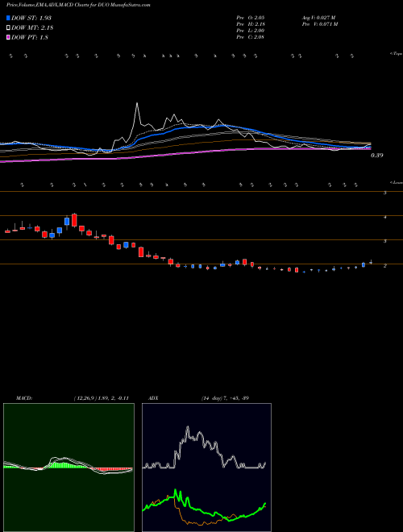Click the white DOW MT legend swatch

tap(8, 28)
